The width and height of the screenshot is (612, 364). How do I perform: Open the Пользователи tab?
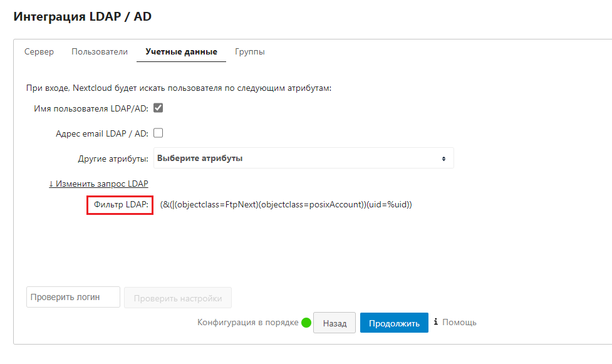[x=100, y=52]
